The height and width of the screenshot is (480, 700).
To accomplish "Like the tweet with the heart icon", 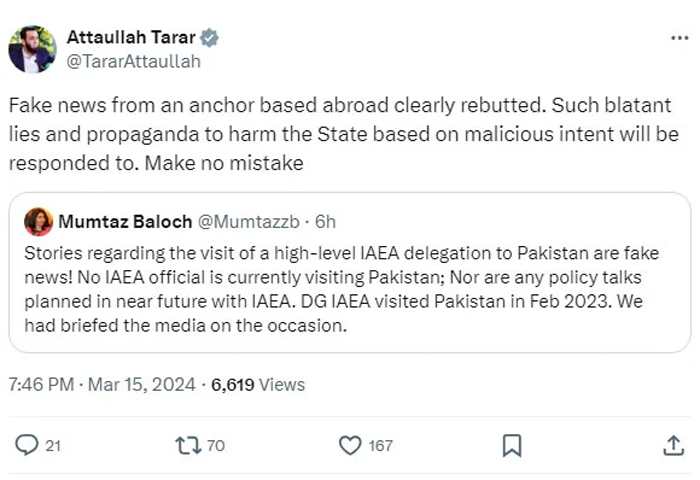I will click(x=349, y=445).
